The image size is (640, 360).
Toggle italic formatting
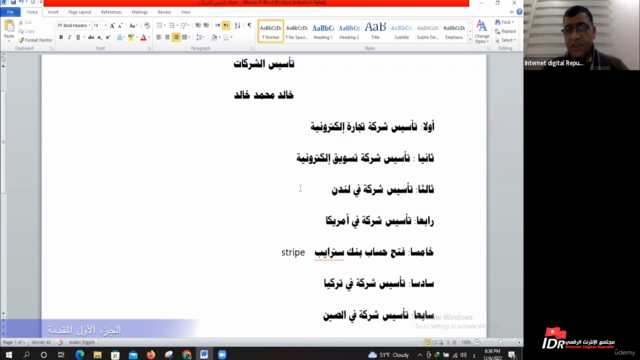coord(69,37)
